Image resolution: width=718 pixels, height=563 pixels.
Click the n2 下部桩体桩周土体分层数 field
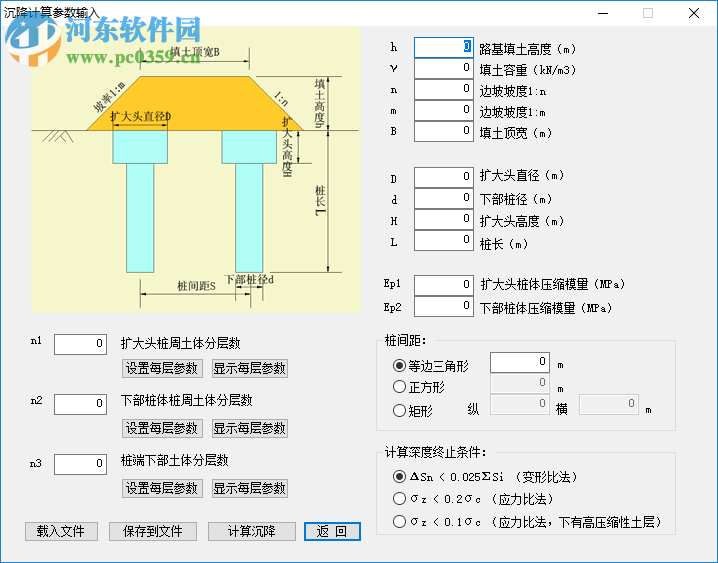click(81, 404)
